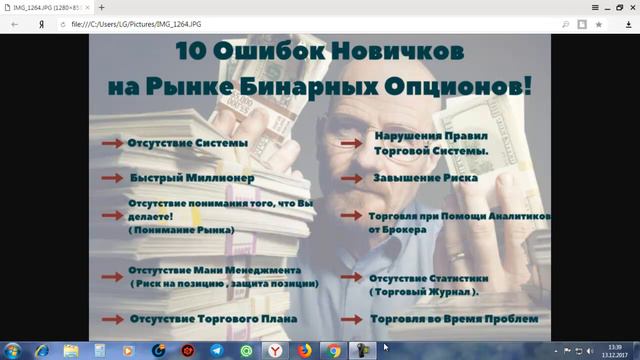Image resolution: width=640 pixels, height=360 pixels.
Task: Open the Yandex home 'Я' button
Action: pyautogui.click(x=41, y=24)
